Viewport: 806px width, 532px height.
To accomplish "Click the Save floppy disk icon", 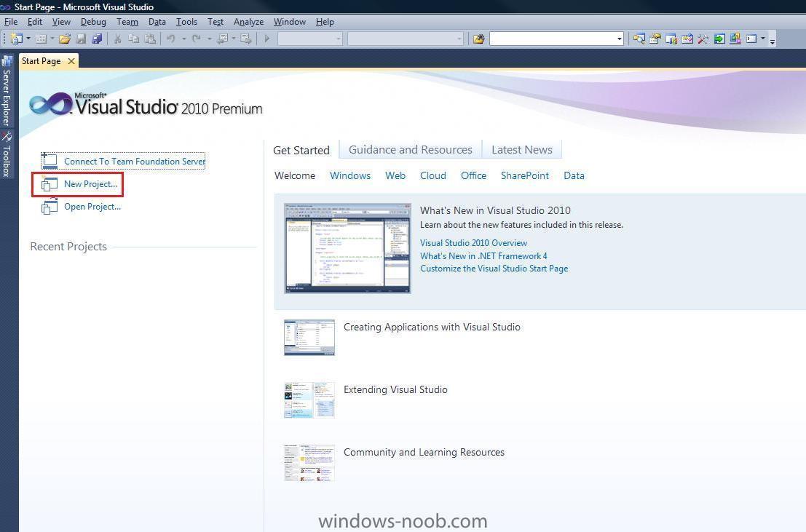I will pyautogui.click(x=81, y=39).
